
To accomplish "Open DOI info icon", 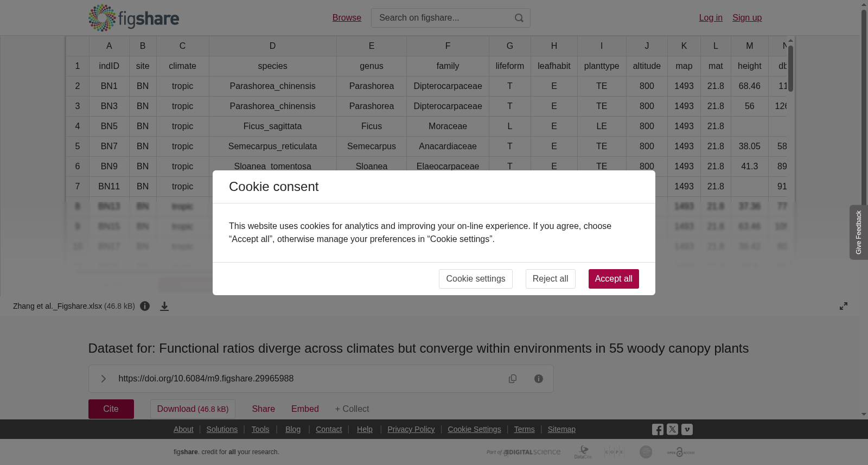I will tap(539, 379).
